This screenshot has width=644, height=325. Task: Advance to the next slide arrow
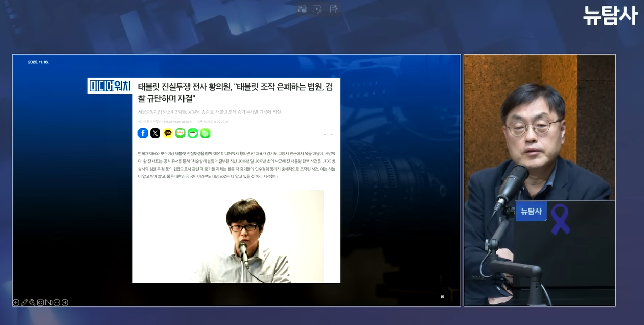pyautogui.click(x=65, y=303)
